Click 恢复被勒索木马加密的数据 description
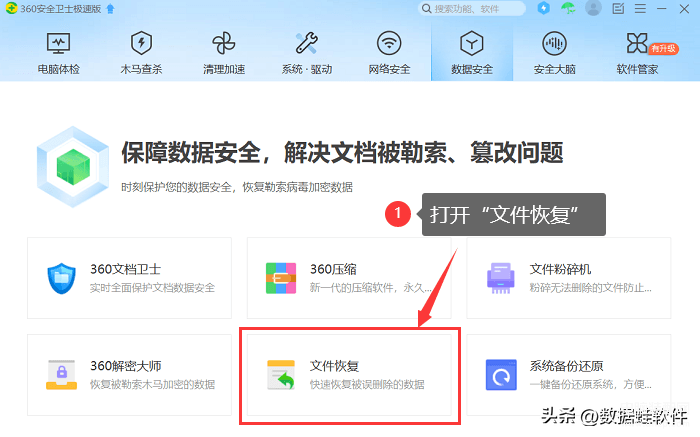The image size is (700, 437). (x=152, y=384)
